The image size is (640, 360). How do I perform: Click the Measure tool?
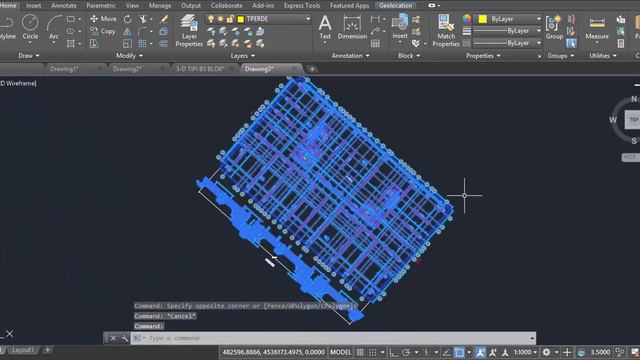(x=597, y=27)
